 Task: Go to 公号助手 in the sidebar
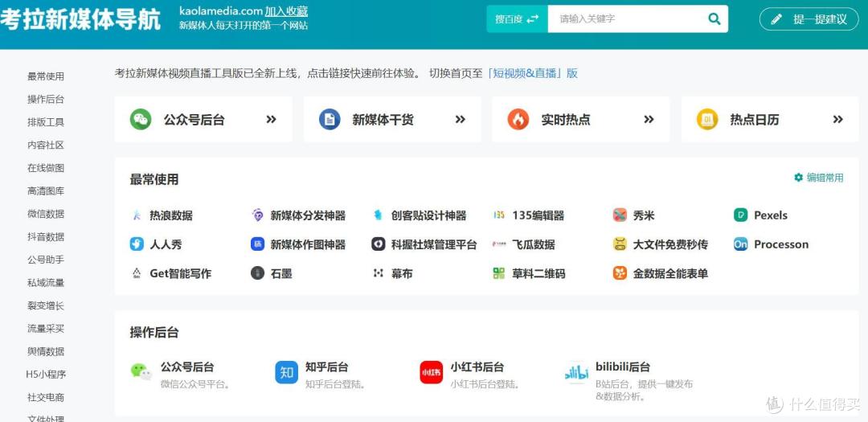click(46, 260)
